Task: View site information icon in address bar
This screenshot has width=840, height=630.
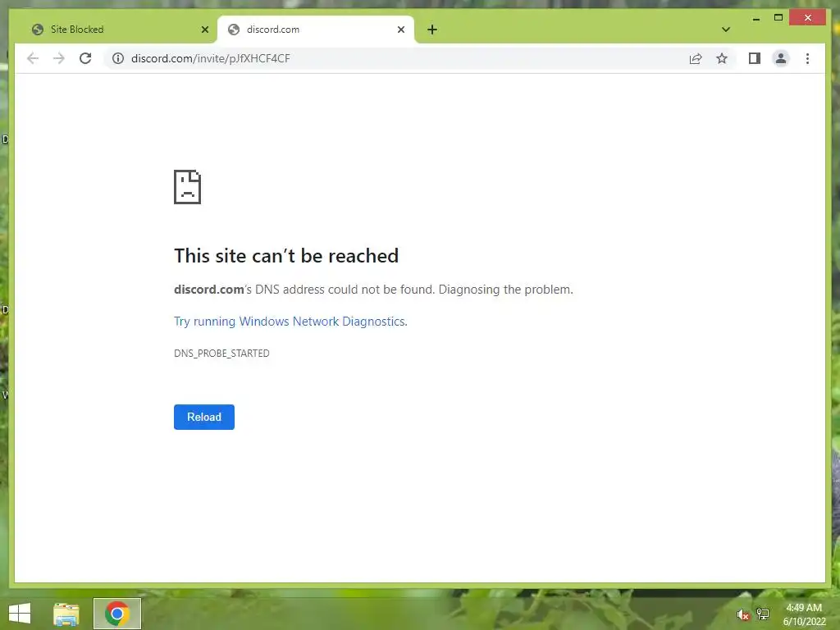Action: pyautogui.click(x=118, y=58)
